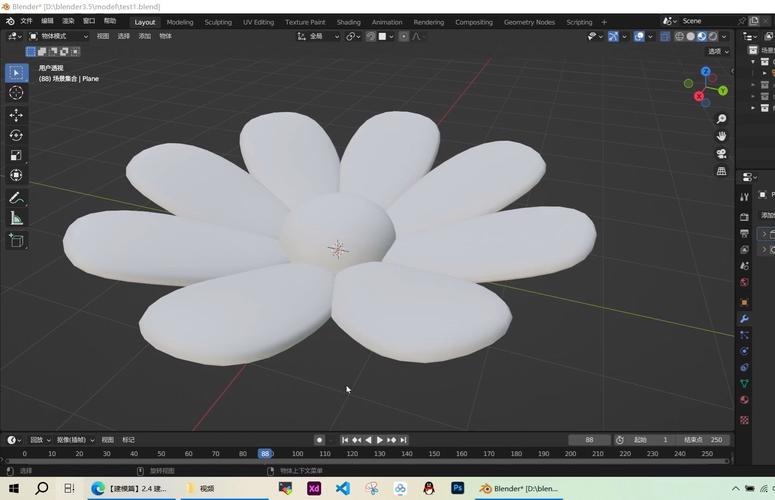Open the 文件 (File) menu
775x500 pixels.
tap(26, 21)
